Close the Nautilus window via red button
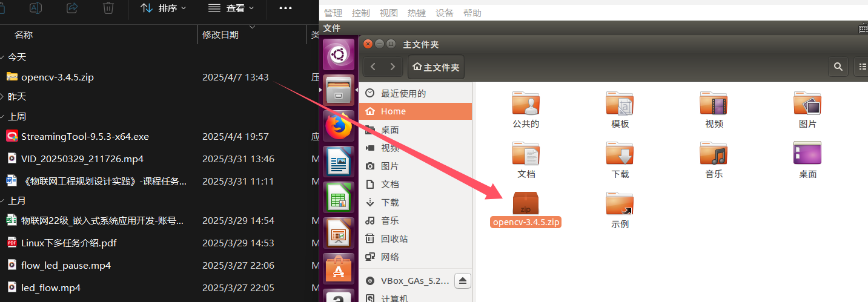Screen dimensions: 868x302 click(368, 44)
